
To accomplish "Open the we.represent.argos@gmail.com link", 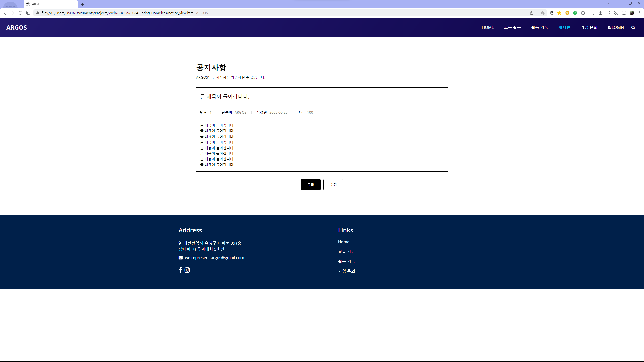I will tap(214, 258).
